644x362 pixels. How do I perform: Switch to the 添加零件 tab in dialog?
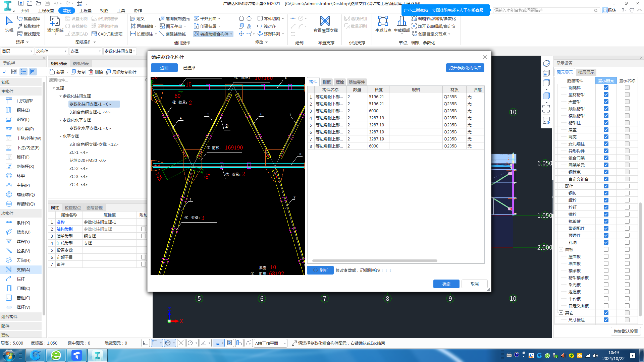[x=357, y=82]
